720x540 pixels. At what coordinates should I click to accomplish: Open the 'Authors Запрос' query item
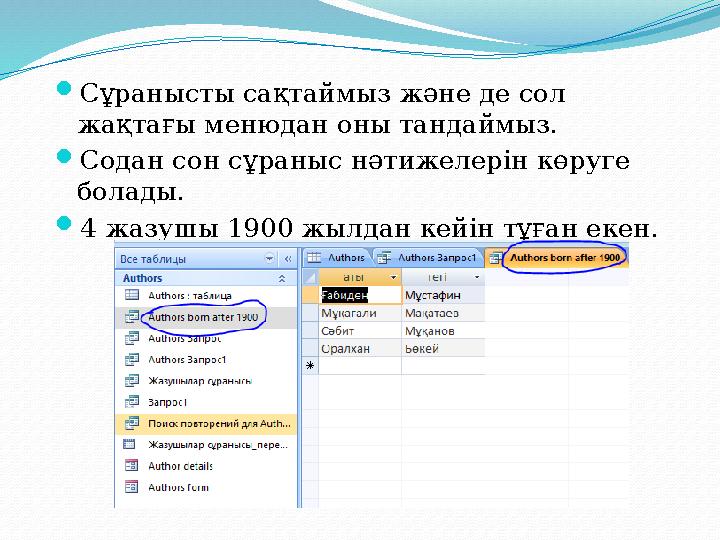pos(206,338)
